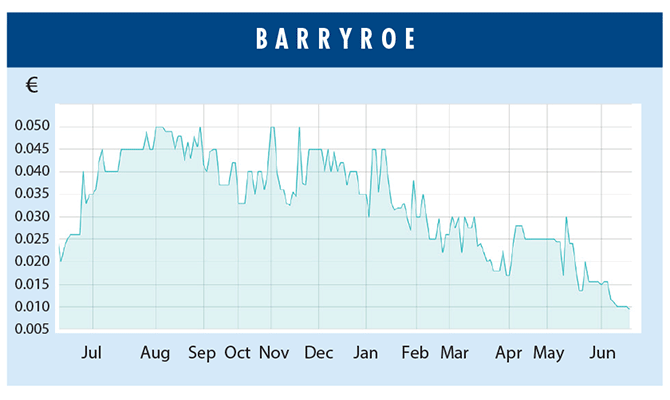Select the 0.045 y-axis label
This screenshot has height=400, width=670.
pos(32,148)
